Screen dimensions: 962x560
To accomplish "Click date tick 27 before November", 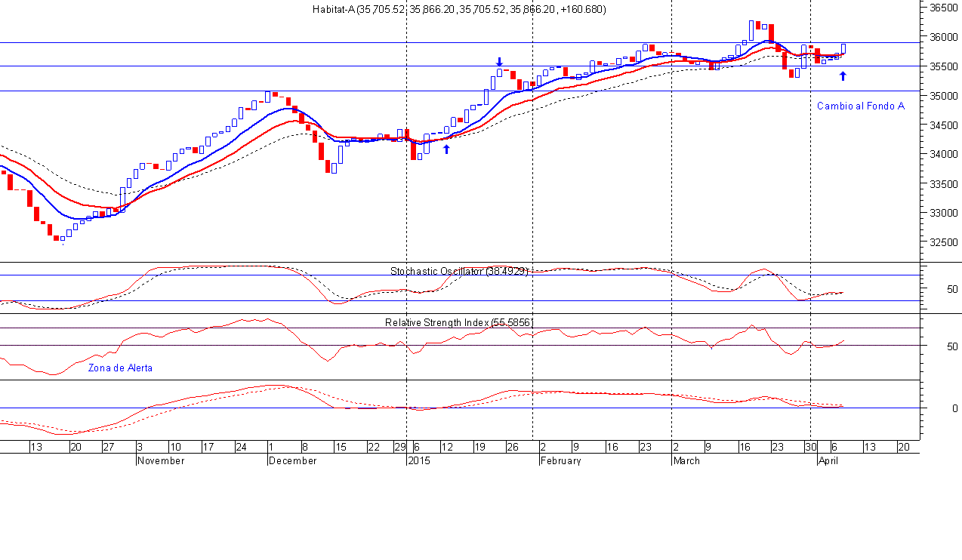I will tap(108, 447).
